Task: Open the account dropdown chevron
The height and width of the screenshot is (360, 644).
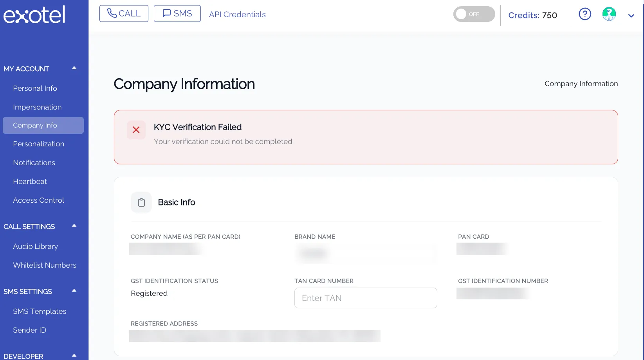Action: [631, 16]
